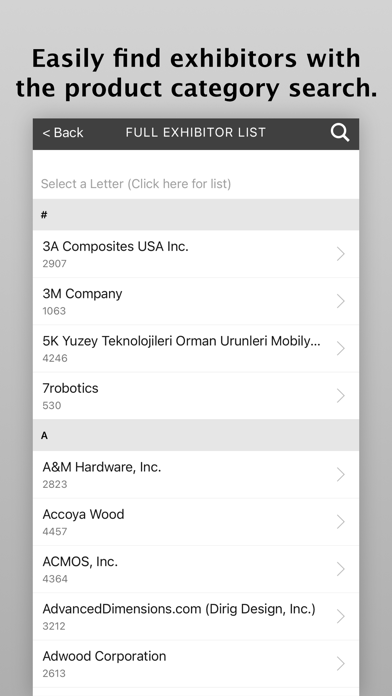Go back using the Back button
Screen dimensions: 392x696
[63, 133]
